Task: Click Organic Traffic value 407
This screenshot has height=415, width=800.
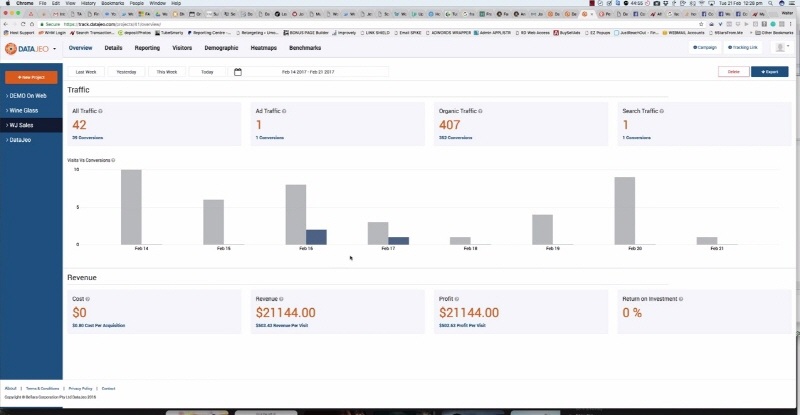Action: 449,125
